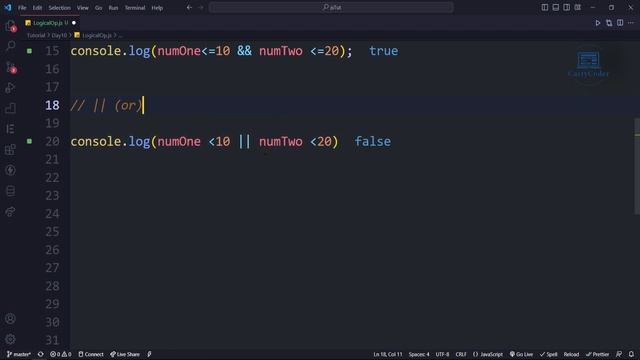This screenshot has width=640, height=360.
Task: Click Ln 18, Col 11 position indicator
Action: tap(388, 354)
